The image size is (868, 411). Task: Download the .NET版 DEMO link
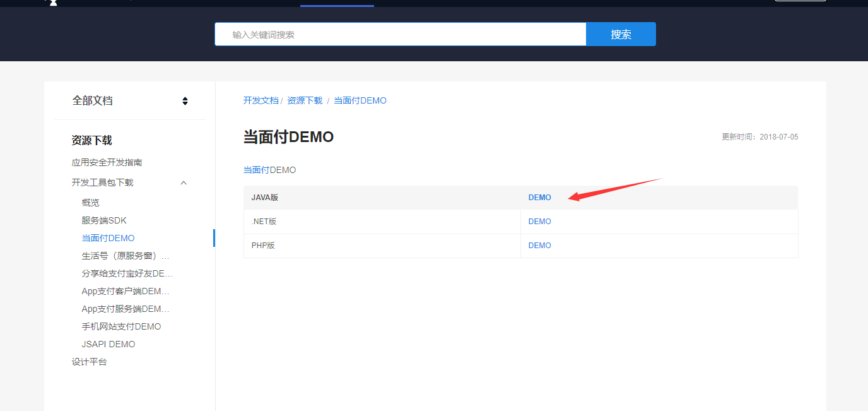pos(539,222)
